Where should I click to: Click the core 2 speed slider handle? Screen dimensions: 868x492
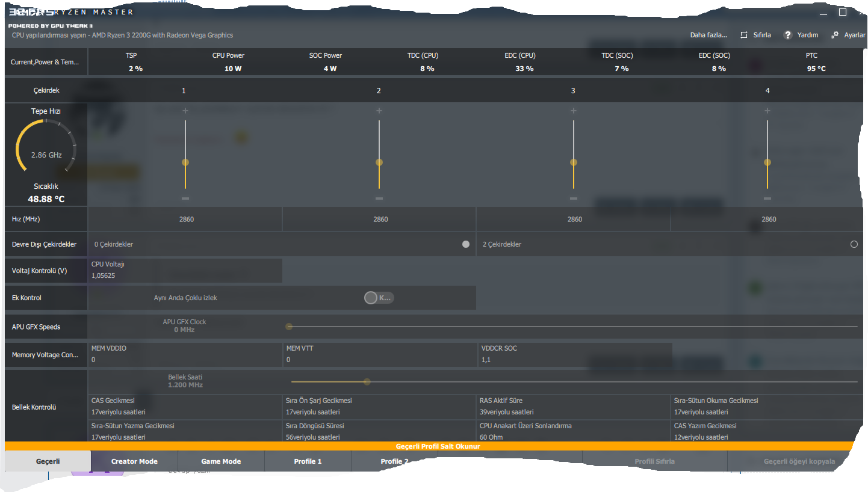[x=379, y=162]
